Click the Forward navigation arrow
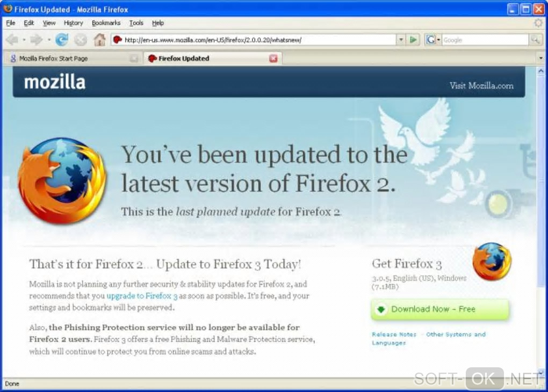548x392 pixels. [36, 40]
